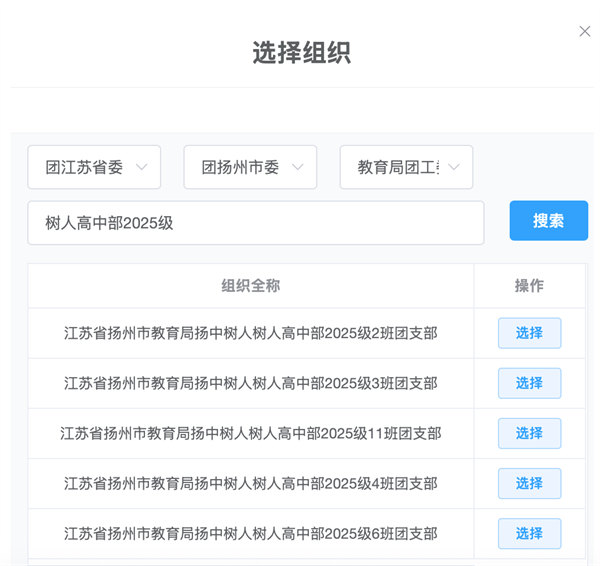Click 选择 next to 2025级3班团支部
Viewport: 600px width, 566px height.
(529, 383)
